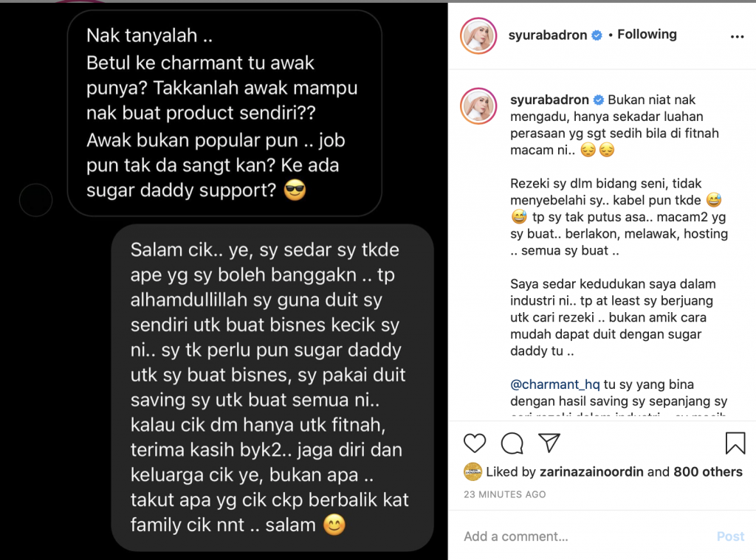Open syurabadron username in header
The height and width of the screenshot is (560, 756).
[x=548, y=35]
